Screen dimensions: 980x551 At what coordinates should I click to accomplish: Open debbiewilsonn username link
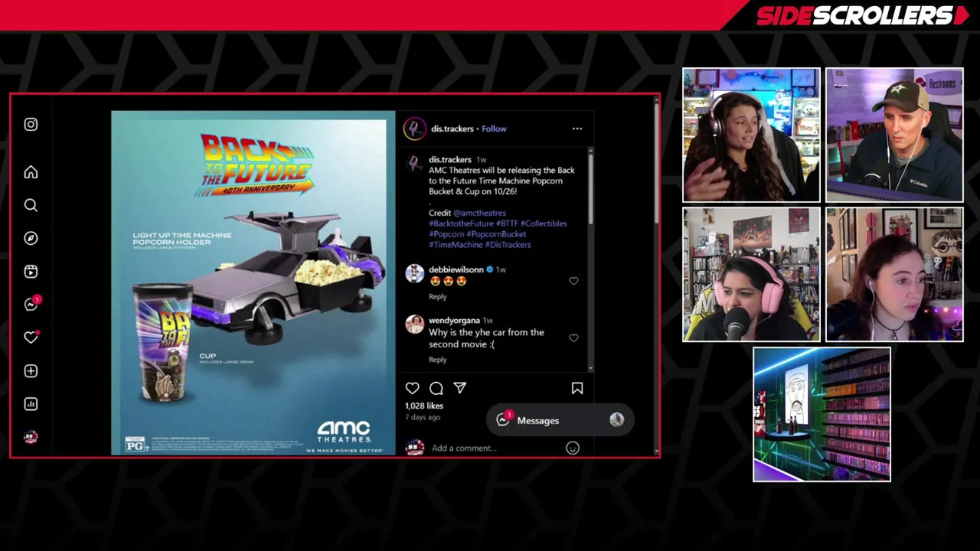(456, 269)
